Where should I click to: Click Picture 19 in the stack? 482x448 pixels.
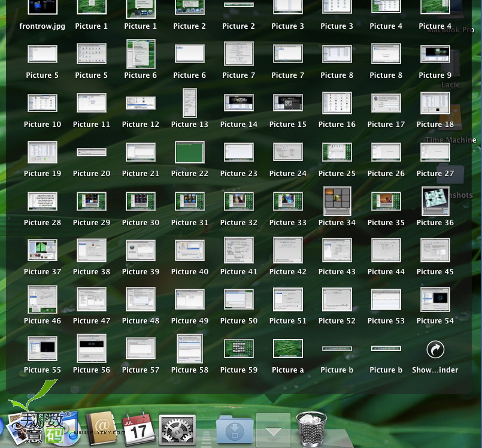(43, 152)
